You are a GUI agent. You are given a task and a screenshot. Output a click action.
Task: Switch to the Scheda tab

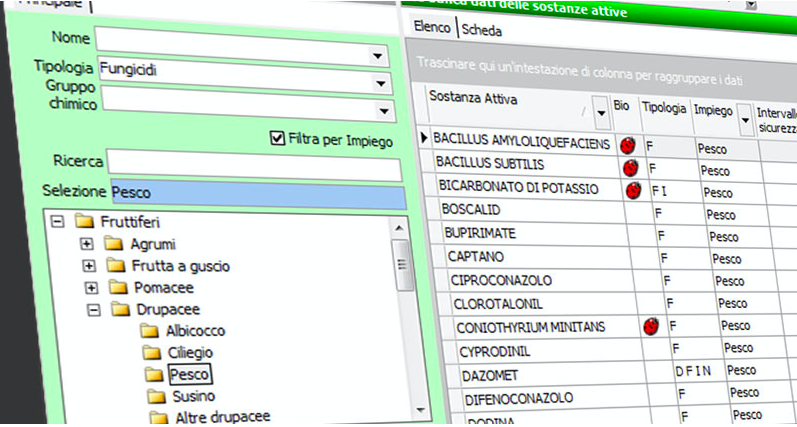481,31
